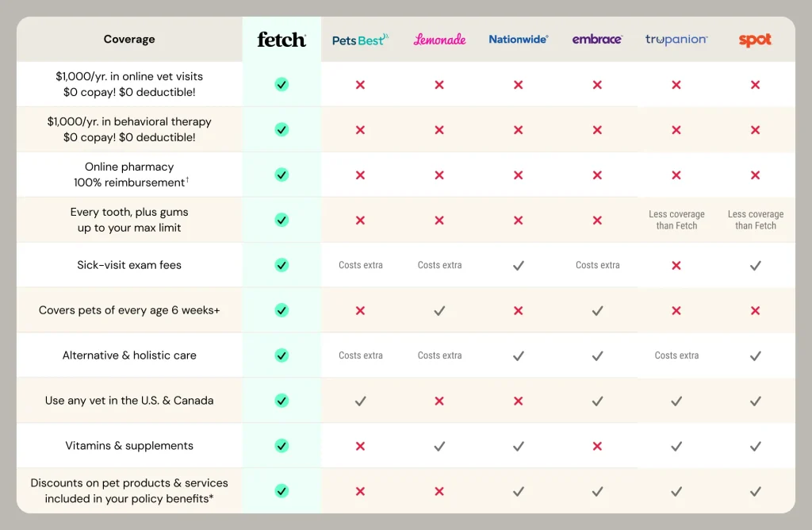Click Trupanion's "Less coverage than Fetch" text
The height and width of the screenshot is (530, 812).
676,220
